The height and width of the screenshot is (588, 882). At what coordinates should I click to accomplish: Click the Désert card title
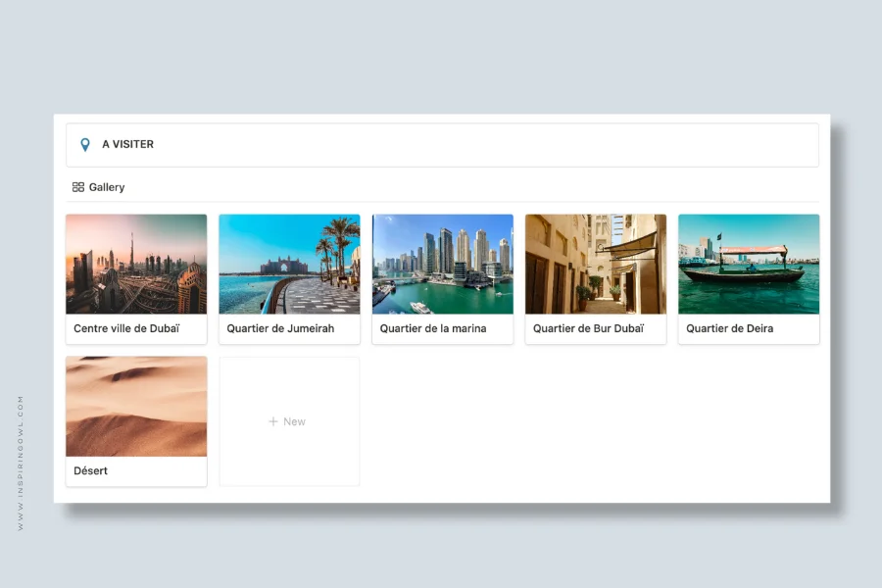(x=90, y=471)
